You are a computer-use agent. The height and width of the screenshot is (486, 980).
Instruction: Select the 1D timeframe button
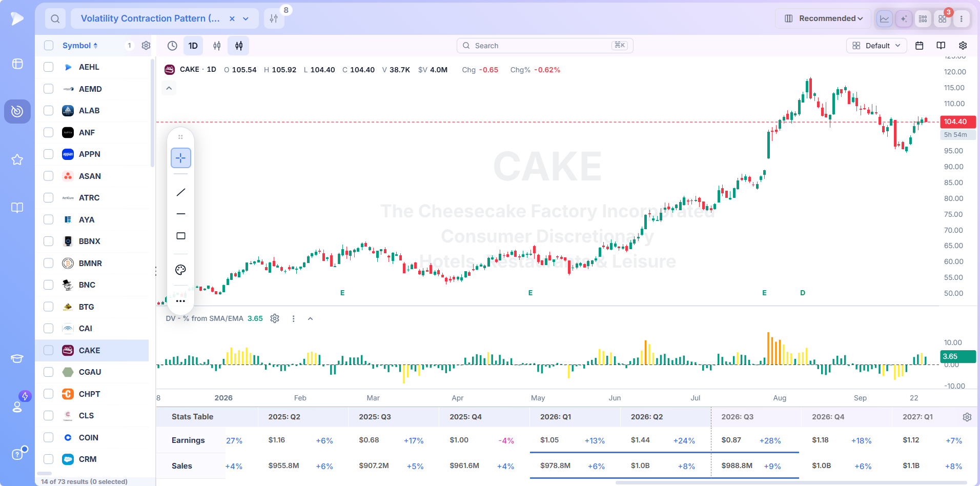[x=193, y=46]
